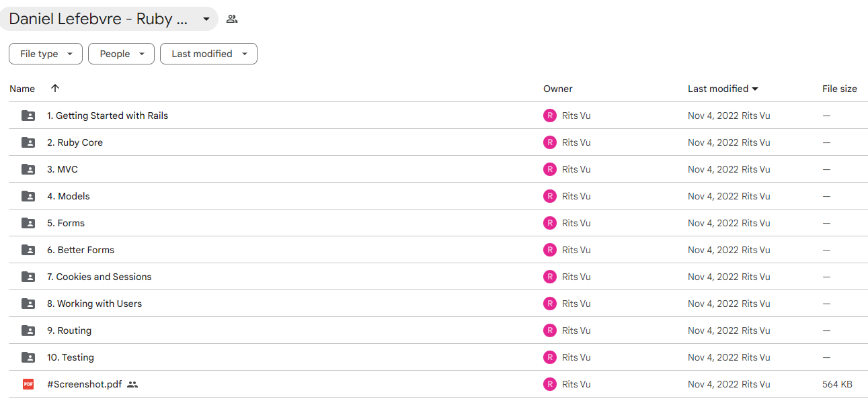Click Rits Vu owner avatar in MVC row
868x411 pixels.
pos(550,169)
